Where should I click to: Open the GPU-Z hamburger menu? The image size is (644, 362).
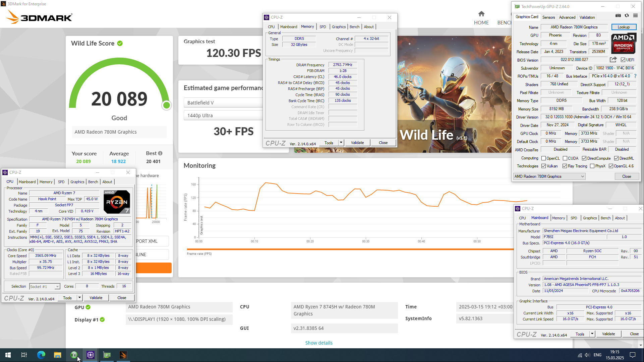(635, 16)
